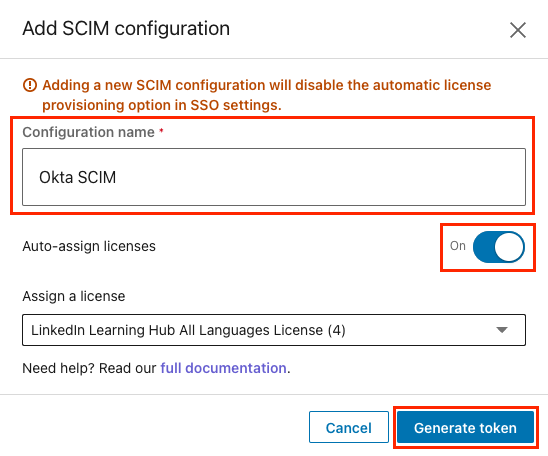548x456 pixels.
Task: Click the Assign a license label
Action: [x=74, y=296]
